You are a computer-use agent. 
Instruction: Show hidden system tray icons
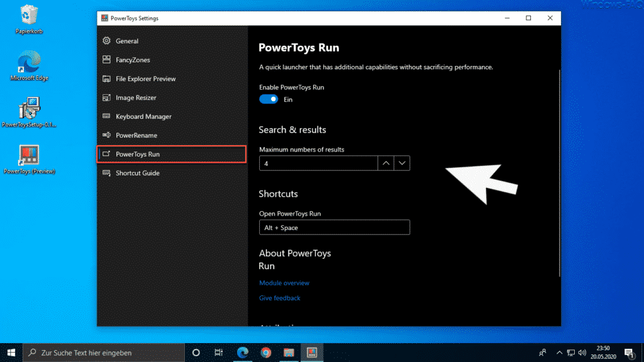pos(559,353)
